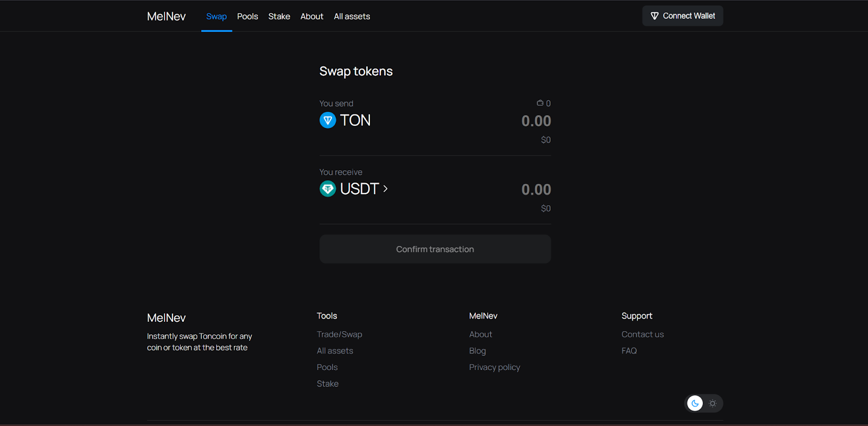Open the FAQ link in footer
This screenshot has width=868, height=426.
click(x=629, y=351)
